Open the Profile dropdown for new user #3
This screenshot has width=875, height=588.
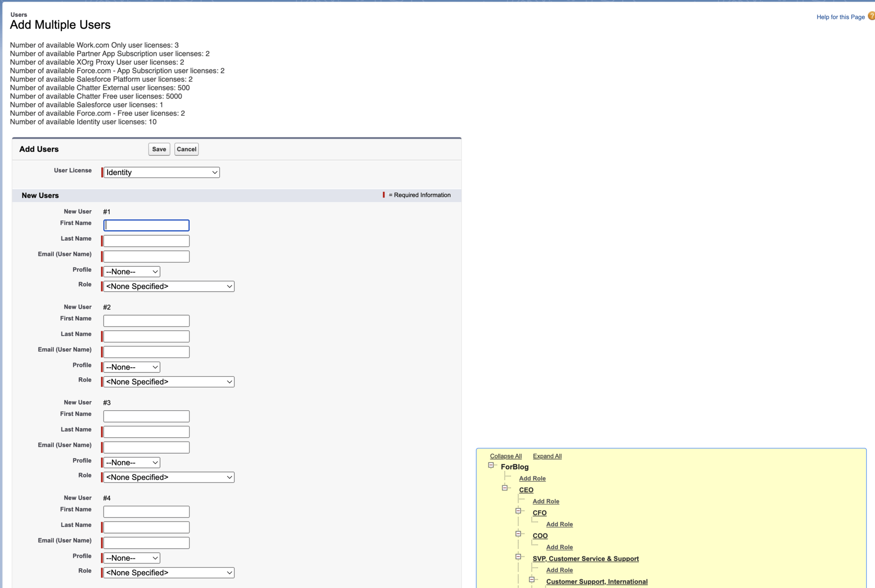point(130,462)
